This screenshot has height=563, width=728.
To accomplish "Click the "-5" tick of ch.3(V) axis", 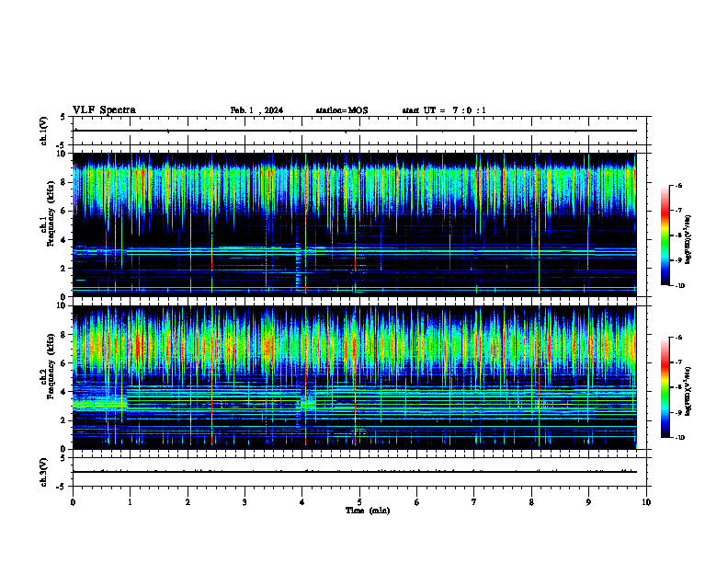I will point(63,487).
